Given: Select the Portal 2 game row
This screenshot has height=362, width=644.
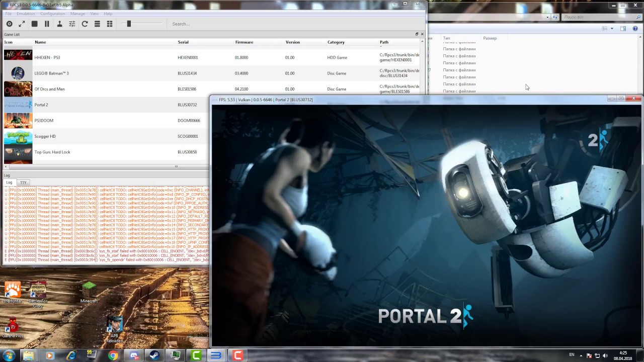Looking at the screenshot, I should pos(106,105).
